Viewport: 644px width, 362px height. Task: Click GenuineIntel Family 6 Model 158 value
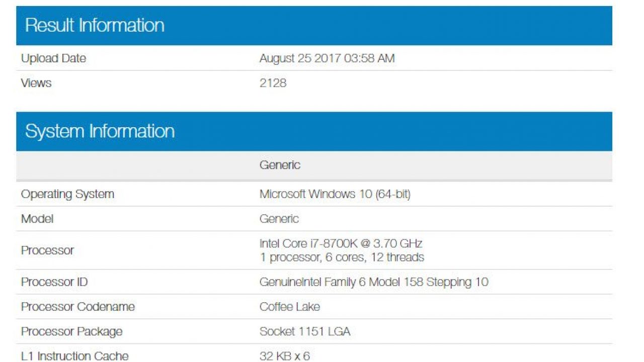(374, 282)
